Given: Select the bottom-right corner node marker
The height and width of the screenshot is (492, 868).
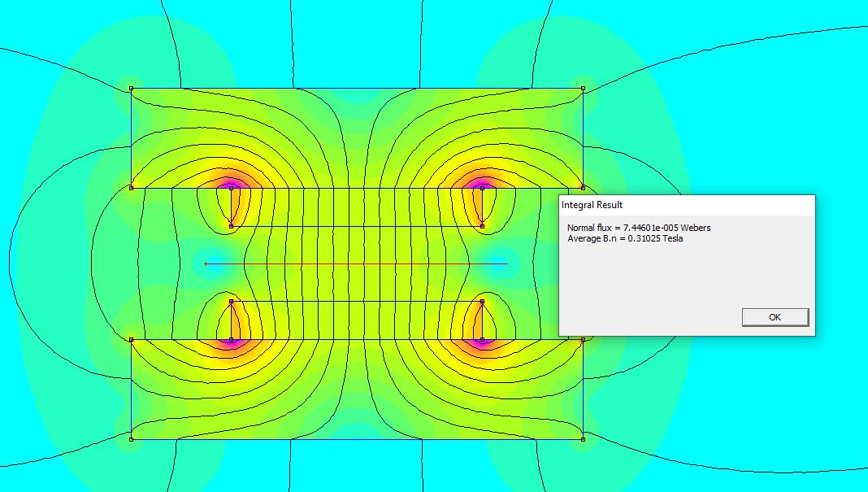Looking at the screenshot, I should 583,440.
